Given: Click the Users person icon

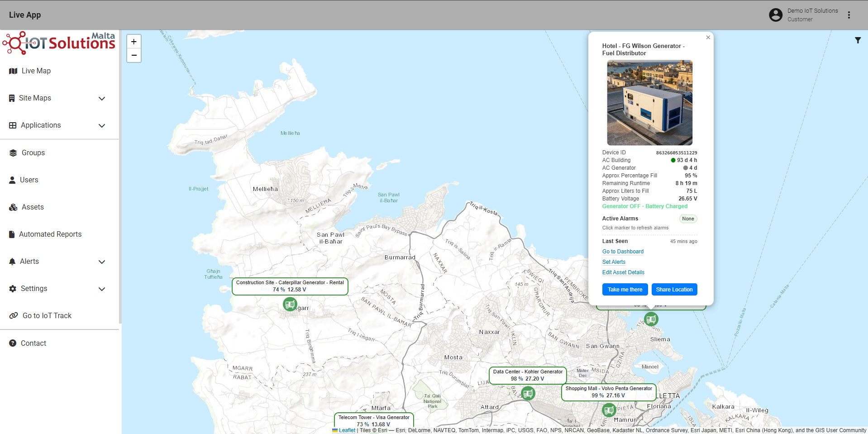Looking at the screenshot, I should pyautogui.click(x=12, y=180).
